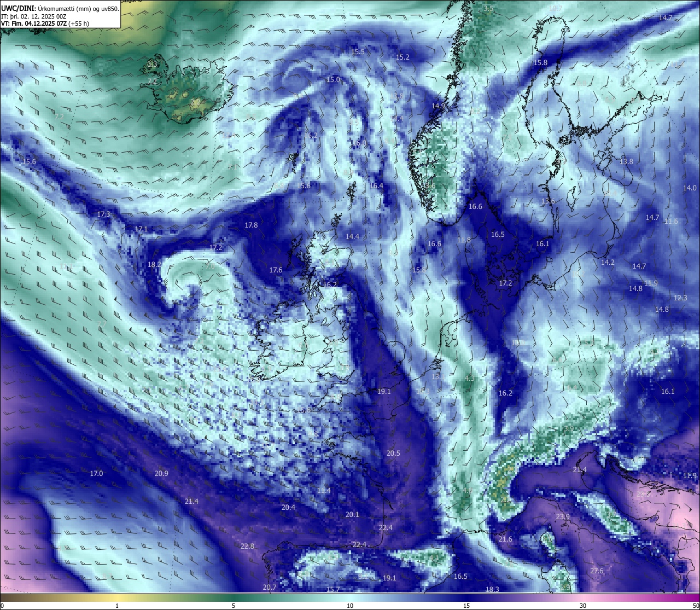Click the 17.3 value label
Viewport: 700px width, 610px height.
[x=103, y=214]
